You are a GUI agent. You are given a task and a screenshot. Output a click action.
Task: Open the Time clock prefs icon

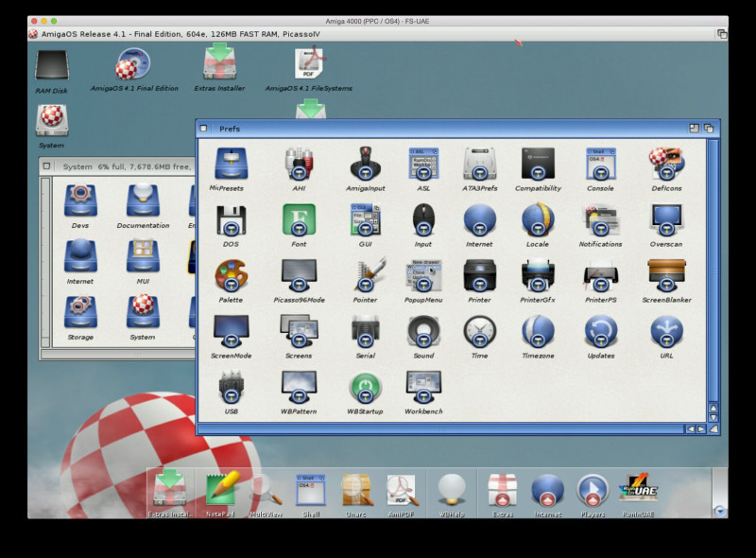click(480, 332)
